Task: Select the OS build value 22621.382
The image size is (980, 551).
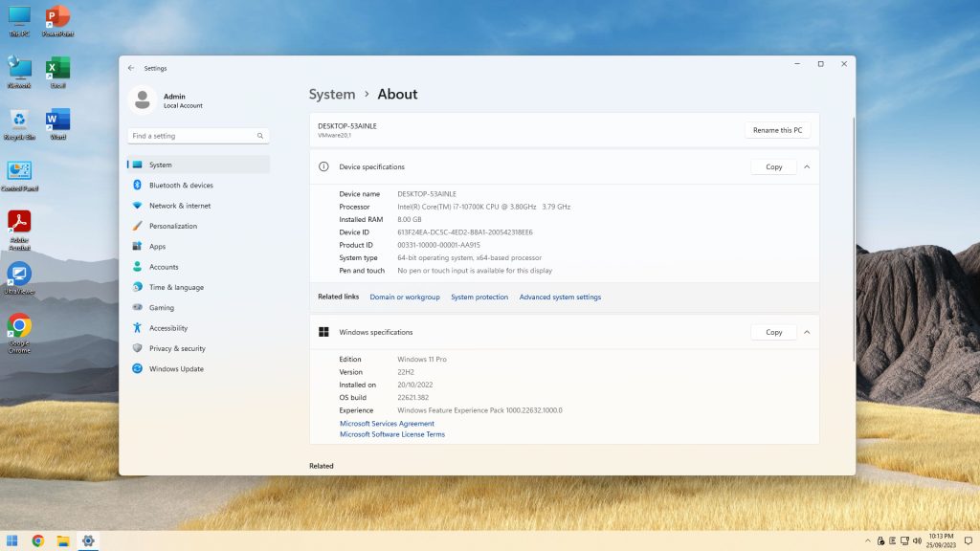Action: pyautogui.click(x=413, y=397)
